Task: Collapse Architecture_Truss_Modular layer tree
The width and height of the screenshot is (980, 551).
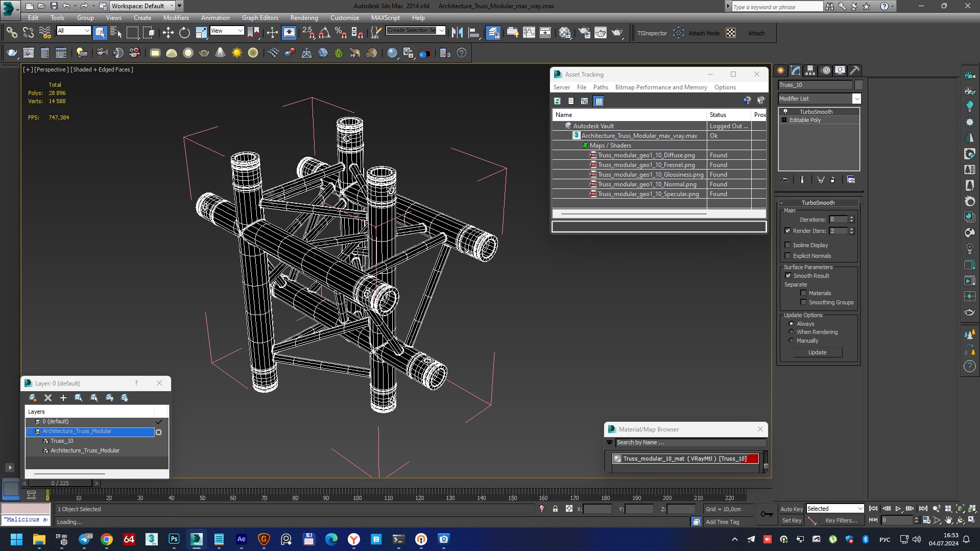Action: coord(30,432)
